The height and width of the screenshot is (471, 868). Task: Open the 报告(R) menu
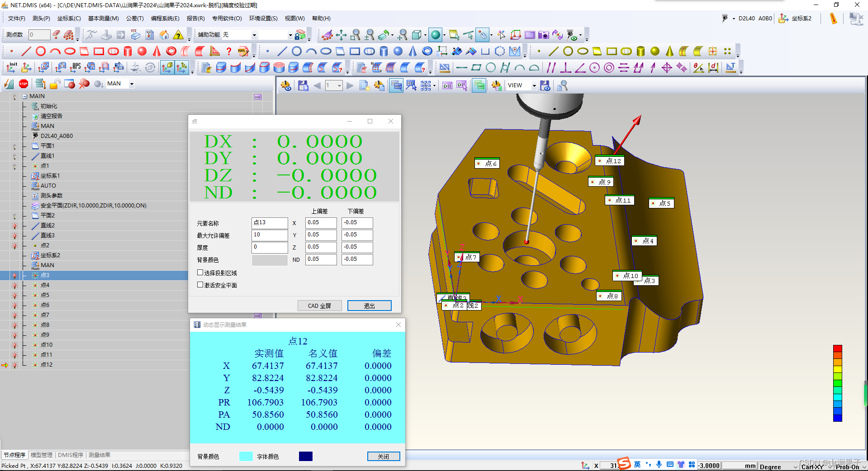pyautogui.click(x=196, y=19)
